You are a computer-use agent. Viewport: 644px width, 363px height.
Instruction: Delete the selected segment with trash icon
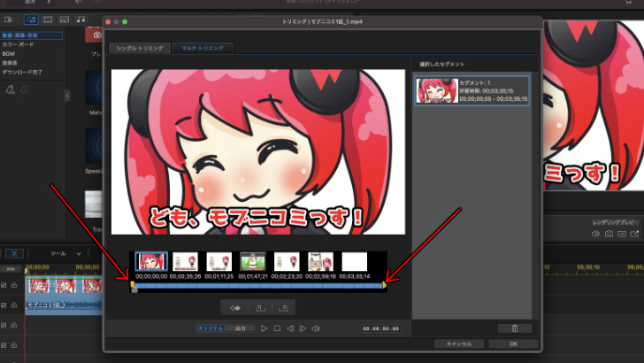[x=515, y=328]
